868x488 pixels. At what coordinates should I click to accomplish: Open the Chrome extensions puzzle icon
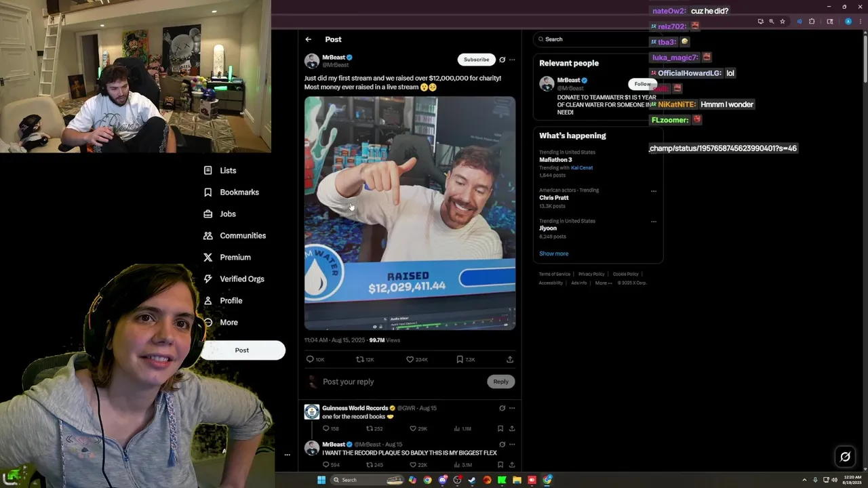812,22
